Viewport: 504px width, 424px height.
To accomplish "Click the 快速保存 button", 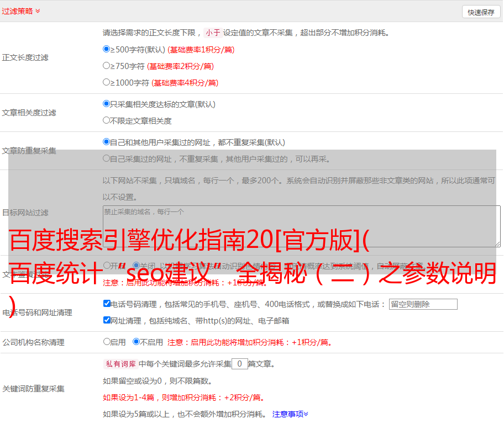I will (481, 12).
